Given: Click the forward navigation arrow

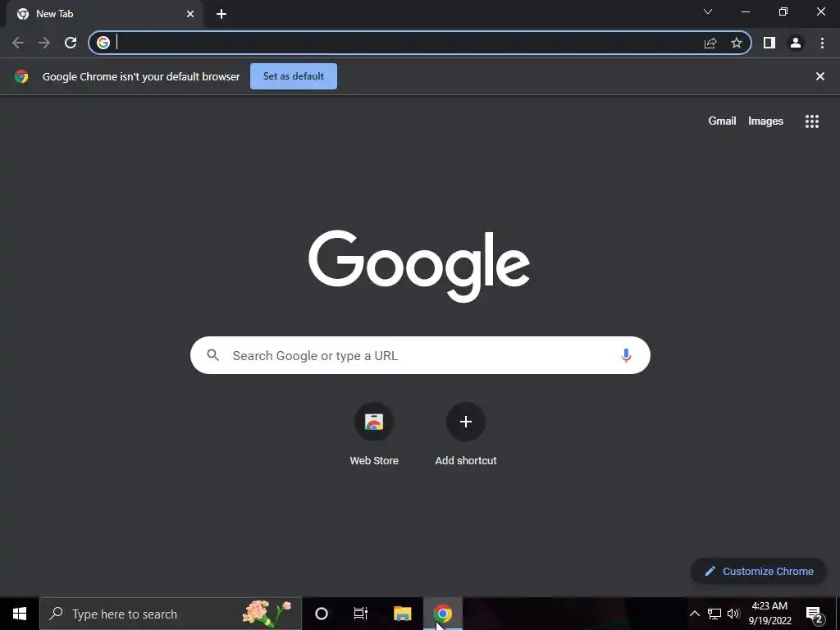Looking at the screenshot, I should (x=44, y=43).
